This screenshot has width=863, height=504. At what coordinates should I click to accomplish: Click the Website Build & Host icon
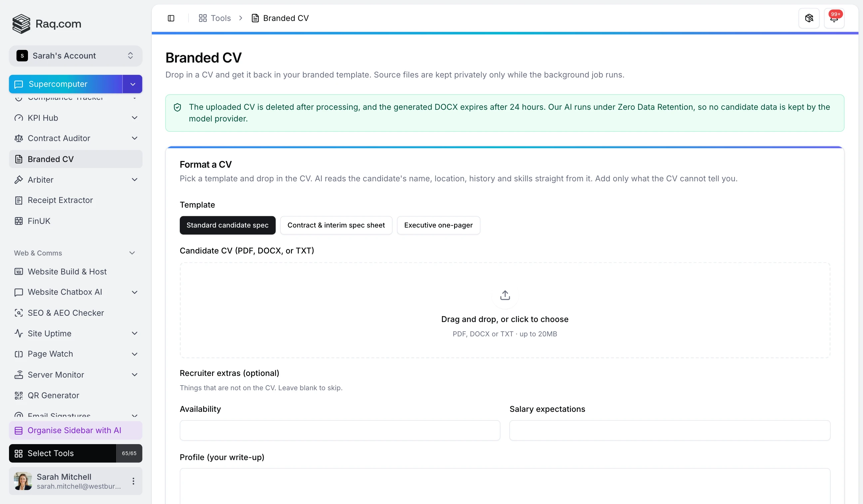click(x=19, y=272)
